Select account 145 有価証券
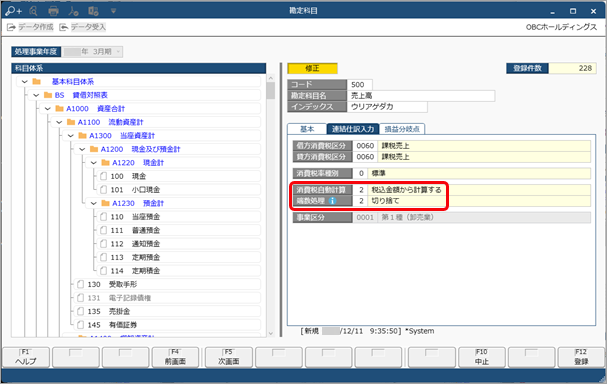The image size is (607, 384). coord(167,326)
